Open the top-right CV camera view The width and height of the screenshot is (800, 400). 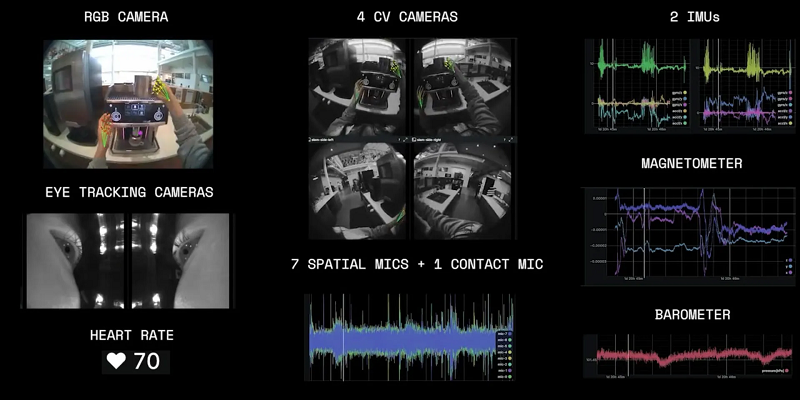463,88
